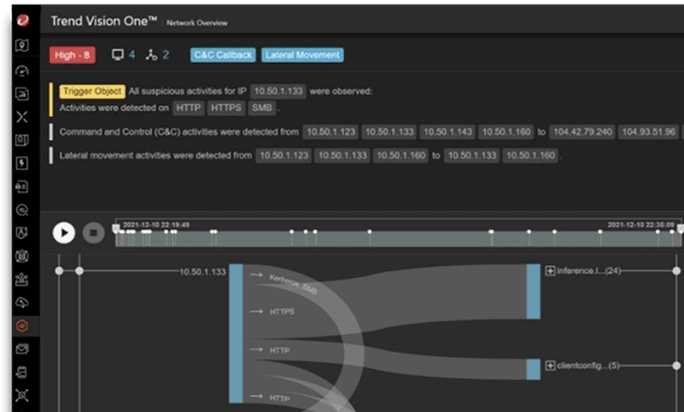Select the 10.50.1.133 source node label in graph

pos(203,272)
